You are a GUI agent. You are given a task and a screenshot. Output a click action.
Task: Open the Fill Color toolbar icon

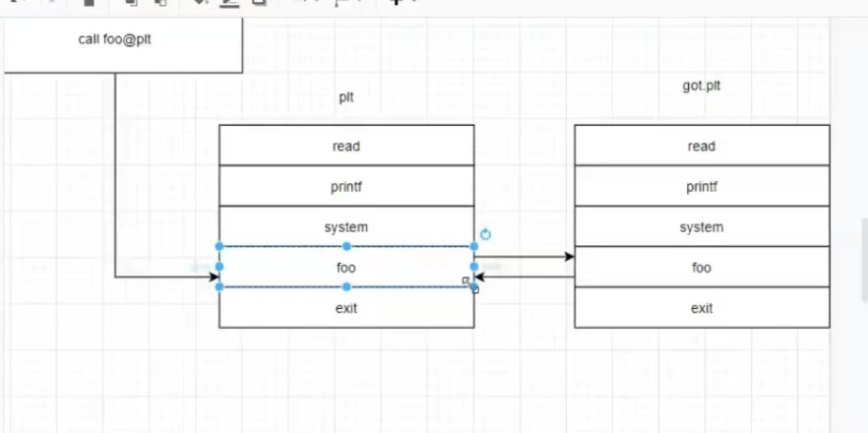coord(202,3)
